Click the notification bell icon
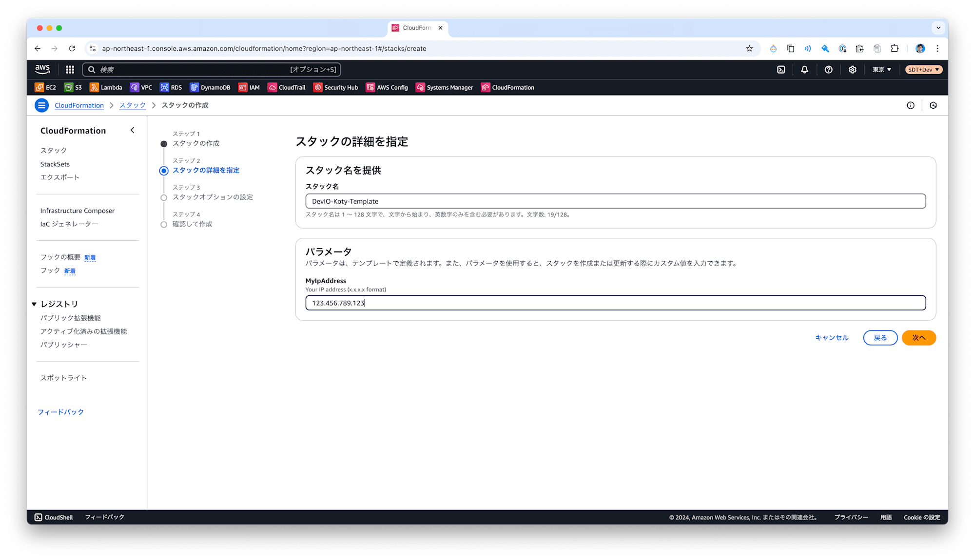 [x=804, y=69]
